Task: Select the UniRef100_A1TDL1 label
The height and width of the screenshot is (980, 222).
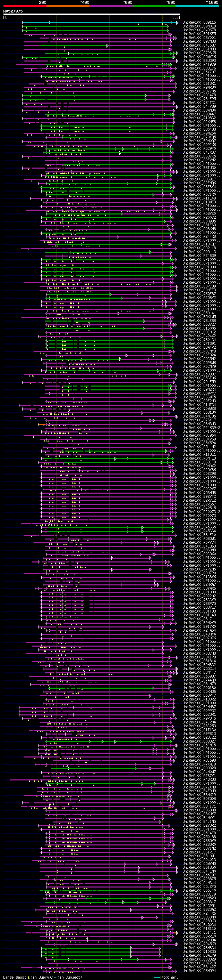Action: (x=199, y=455)
